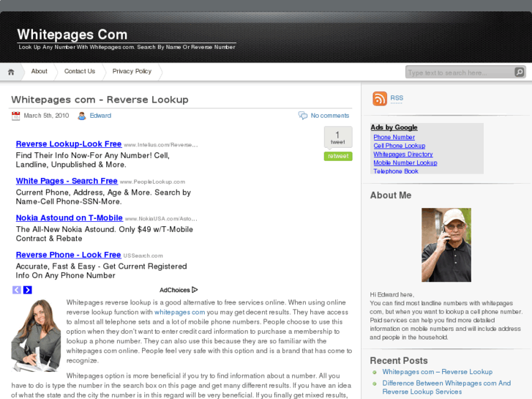Click the Recent Posts heading
This screenshot has width=532, height=399.
click(399, 361)
